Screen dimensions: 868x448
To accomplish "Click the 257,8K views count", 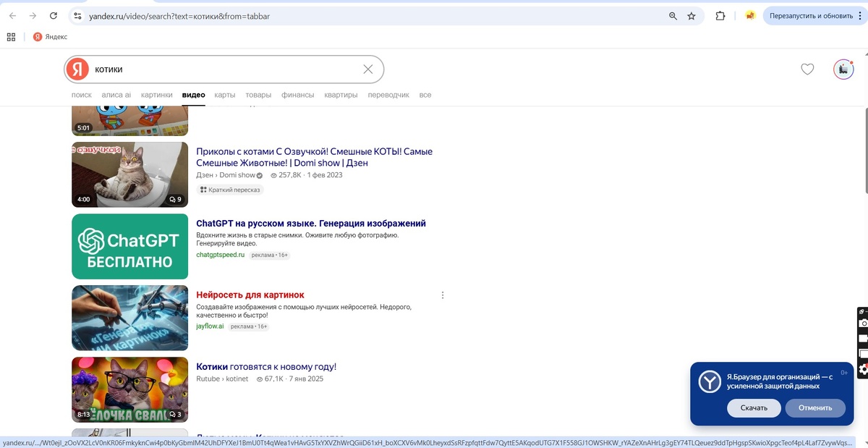I will 286,175.
